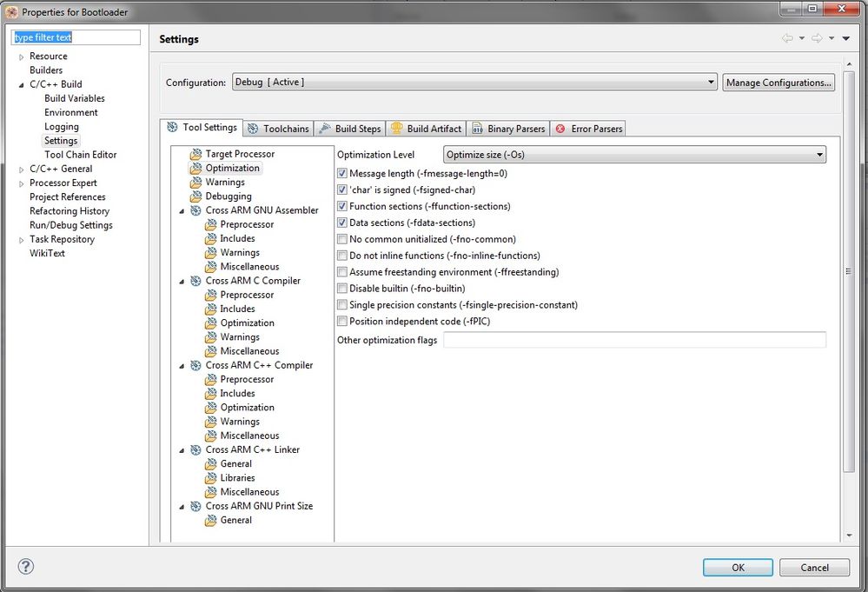Click the back navigation arrow icon
This screenshot has height=592, width=868.
pos(787,38)
